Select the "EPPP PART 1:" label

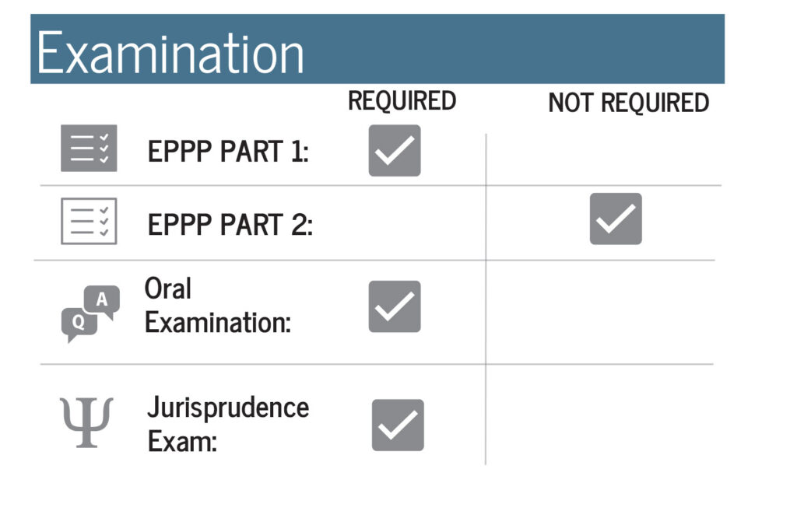coord(228,151)
